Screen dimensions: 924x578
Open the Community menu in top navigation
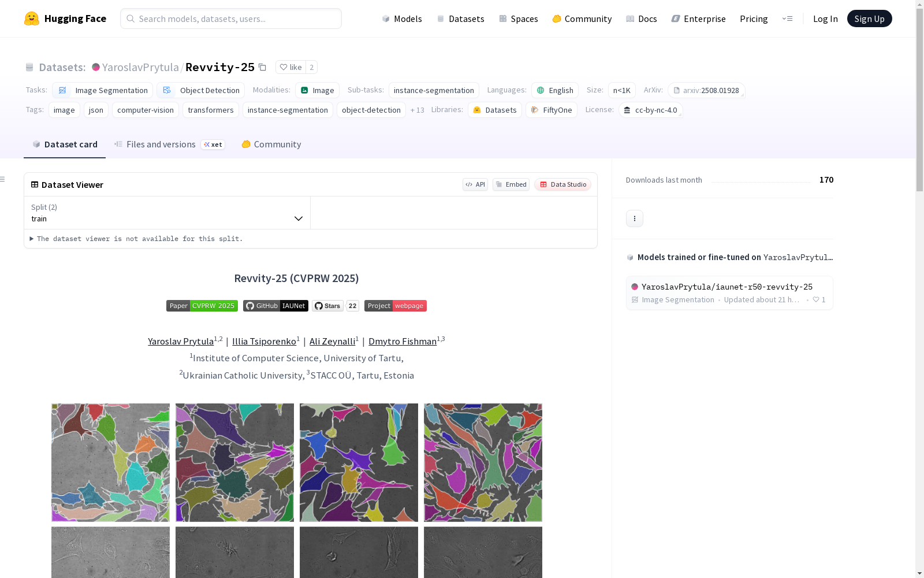[x=582, y=18]
